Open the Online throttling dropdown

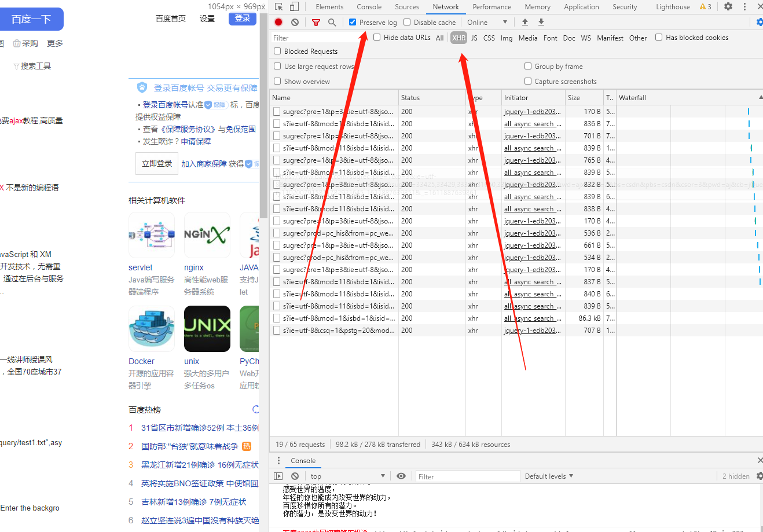pyautogui.click(x=486, y=22)
